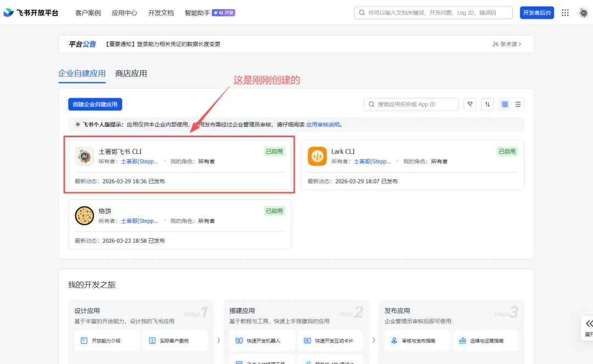The height and width of the screenshot is (364, 593).
Task: Open the user avatar in top bar
Action: tap(583, 13)
